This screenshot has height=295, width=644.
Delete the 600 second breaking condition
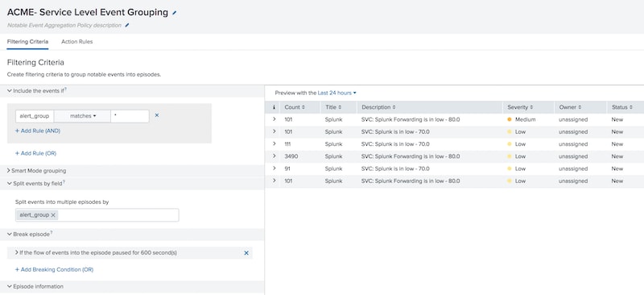coord(246,253)
